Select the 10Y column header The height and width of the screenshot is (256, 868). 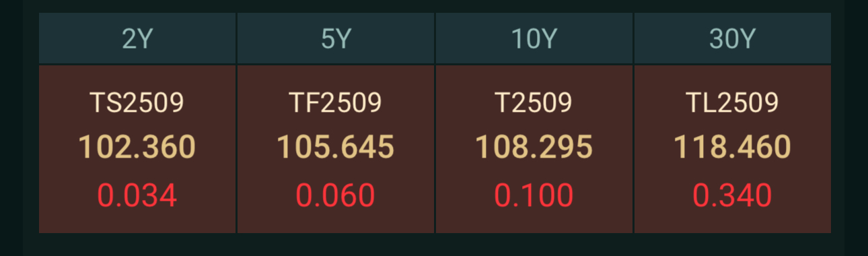click(534, 39)
